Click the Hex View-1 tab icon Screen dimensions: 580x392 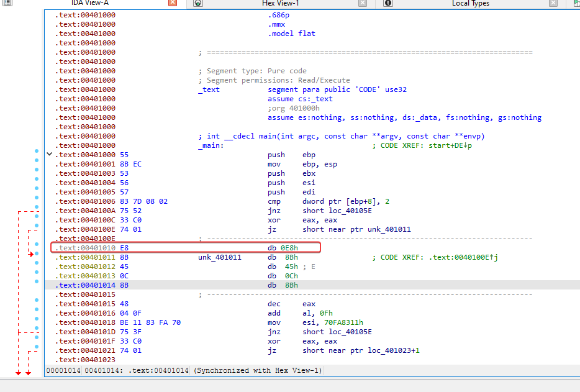coord(198,3)
